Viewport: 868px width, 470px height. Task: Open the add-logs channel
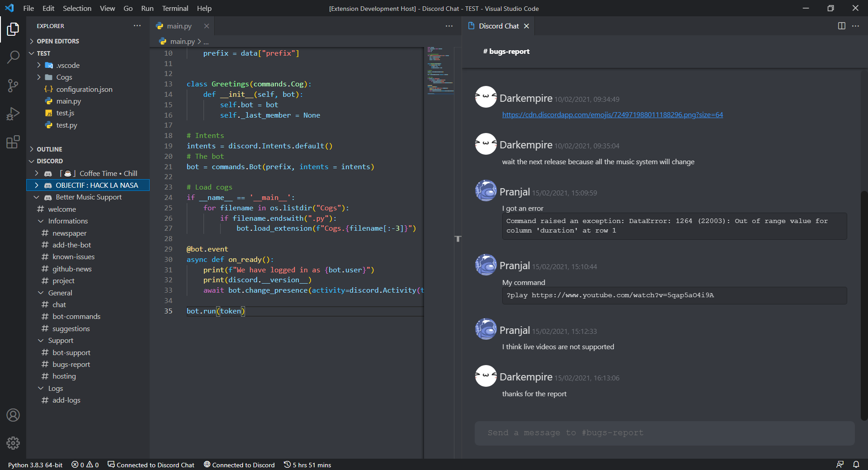(x=66, y=400)
